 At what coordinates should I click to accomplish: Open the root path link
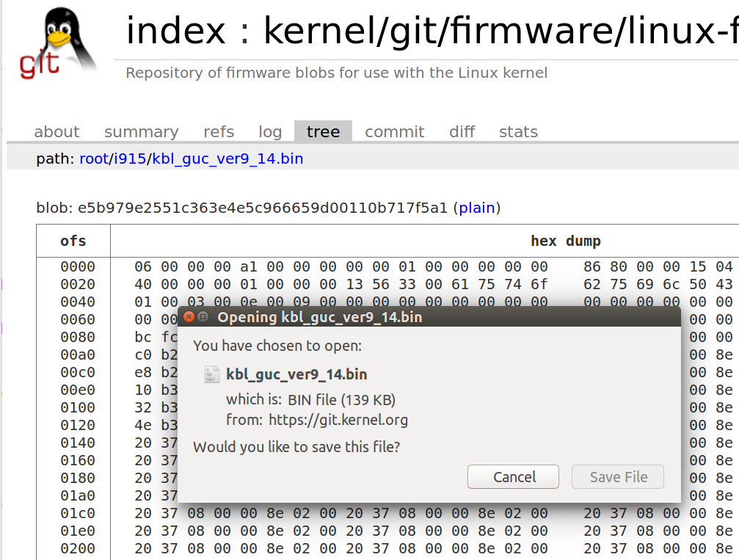94,158
